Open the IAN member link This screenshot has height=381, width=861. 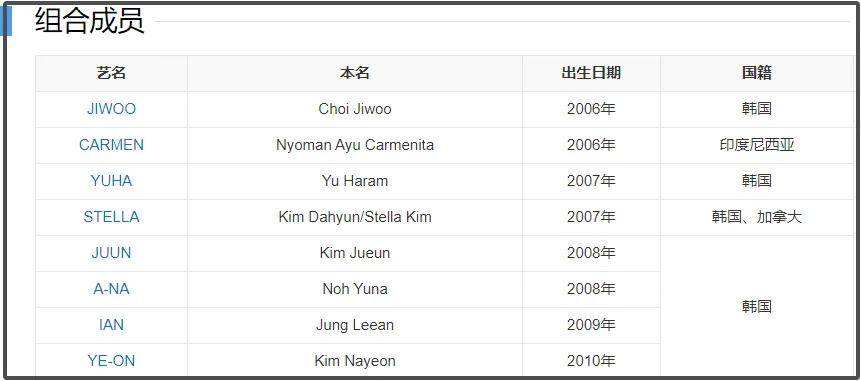(111, 325)
